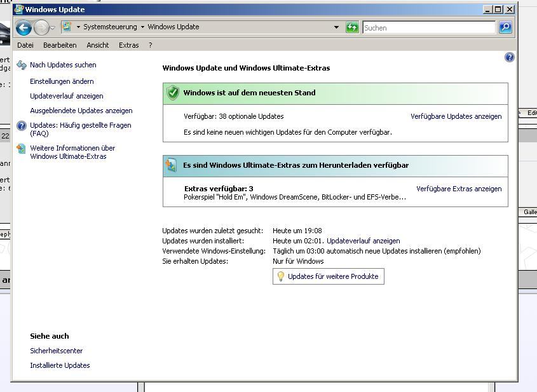This screenshot has height=392, width=537.
Task: Click the greyed Forward arrow button
Action: (x=41, y=27)
